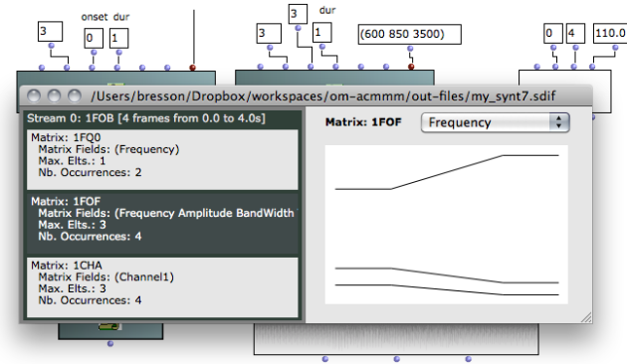Click the (600 850 3500) list box

point(409,35)
